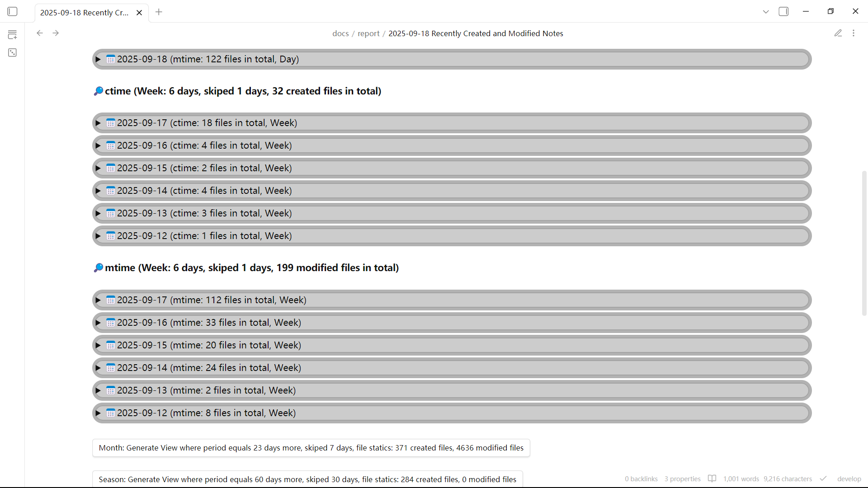Click Season Generate View button
Screen dimensions: 868x488
tap(307, 479)
